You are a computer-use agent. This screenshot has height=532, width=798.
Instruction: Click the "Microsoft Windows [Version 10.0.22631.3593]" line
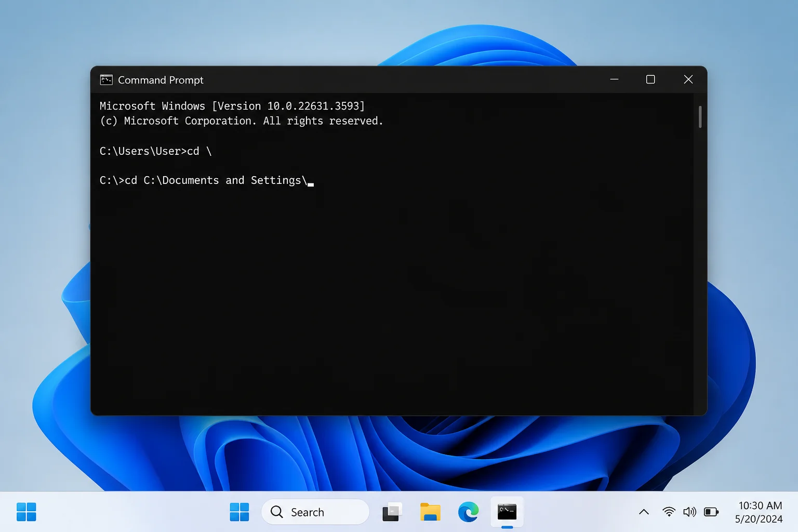click(232, 106)
